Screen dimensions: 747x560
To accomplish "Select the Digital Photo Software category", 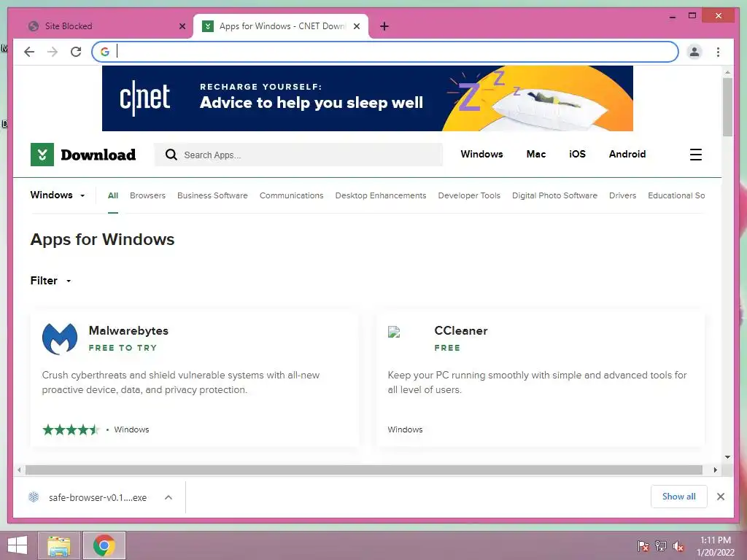I will pyautogui.click(x=554, y=195).
